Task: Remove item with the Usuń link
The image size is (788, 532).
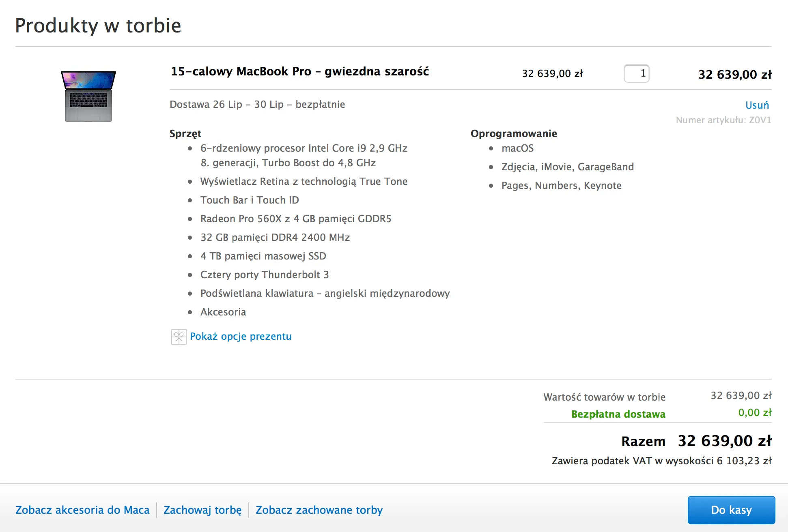Action: click(x=757, y=105)
